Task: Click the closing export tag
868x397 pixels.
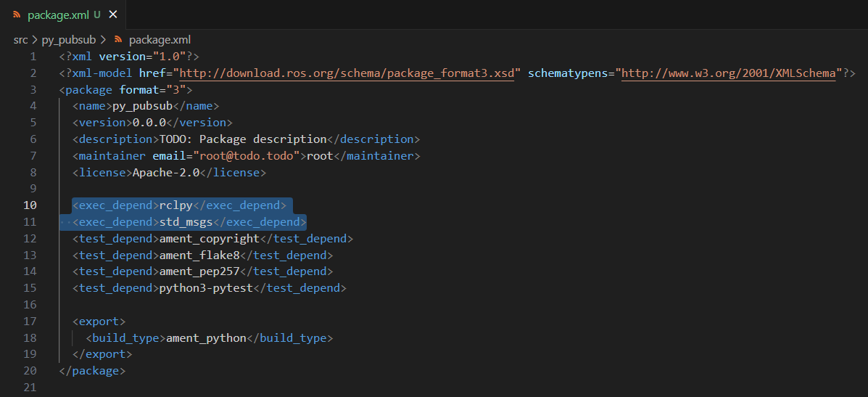Action: pyautogui.click(x=102, y=354)
